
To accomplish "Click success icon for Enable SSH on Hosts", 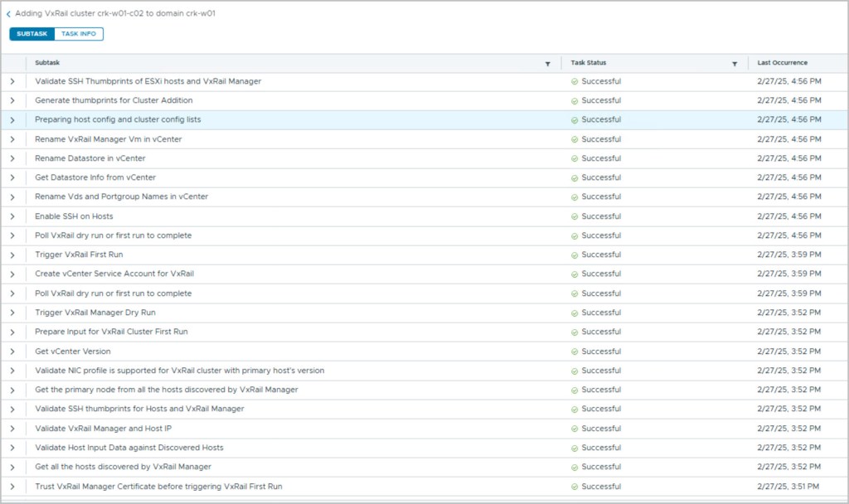I will click(575, 216).
